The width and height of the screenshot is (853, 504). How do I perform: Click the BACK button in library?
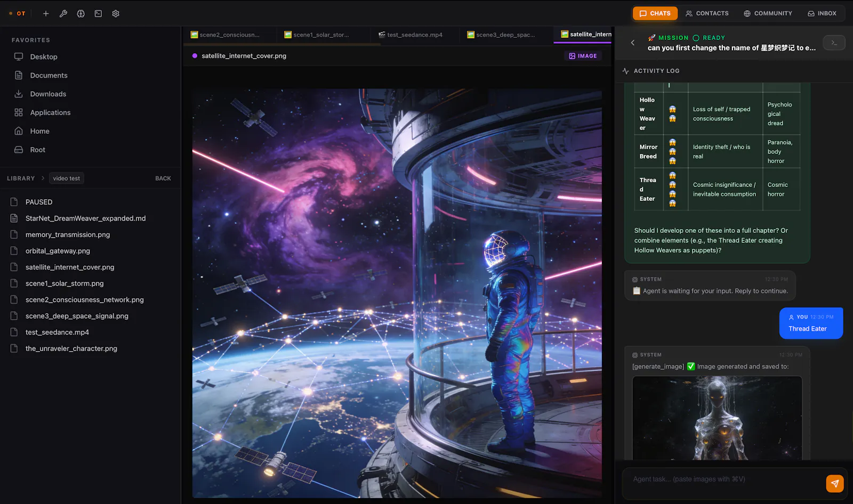click(163, 178)
